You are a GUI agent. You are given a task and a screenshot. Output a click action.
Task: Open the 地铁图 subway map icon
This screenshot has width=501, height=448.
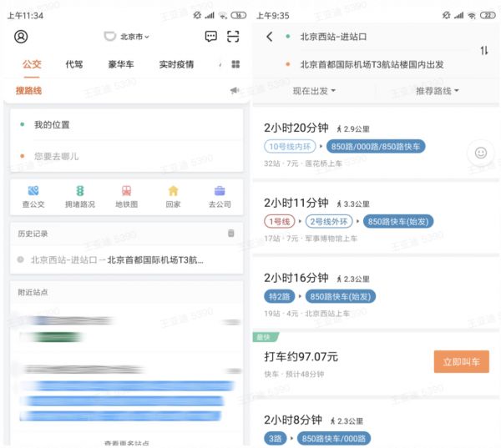(x=126, y=190)
